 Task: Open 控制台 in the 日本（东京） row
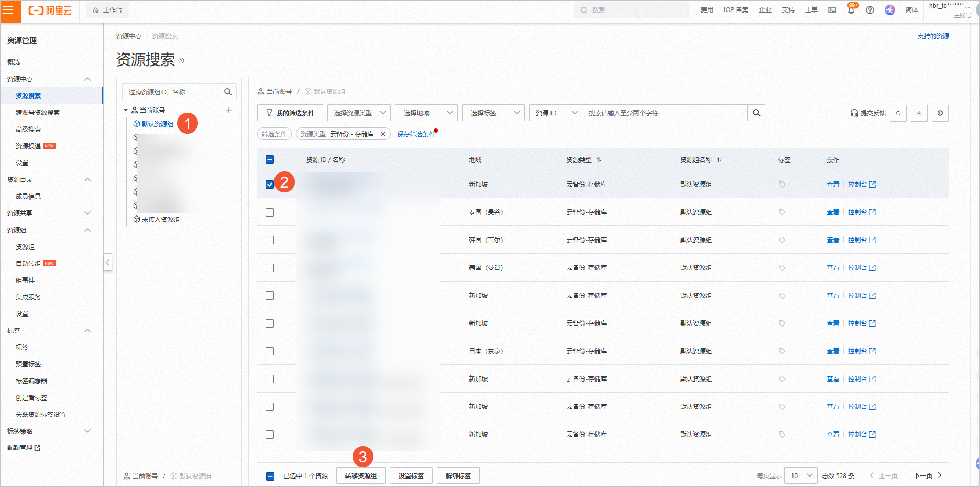pos(862,351)
